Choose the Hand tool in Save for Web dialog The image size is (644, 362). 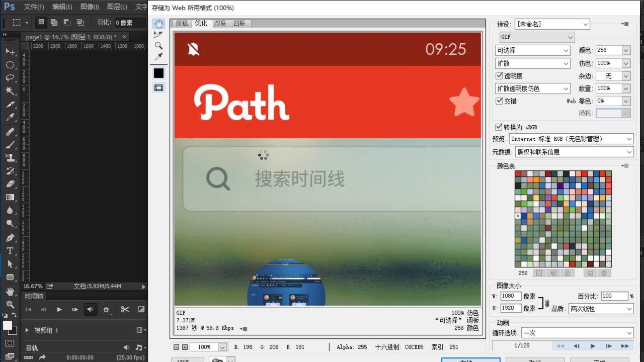point(158,24)
